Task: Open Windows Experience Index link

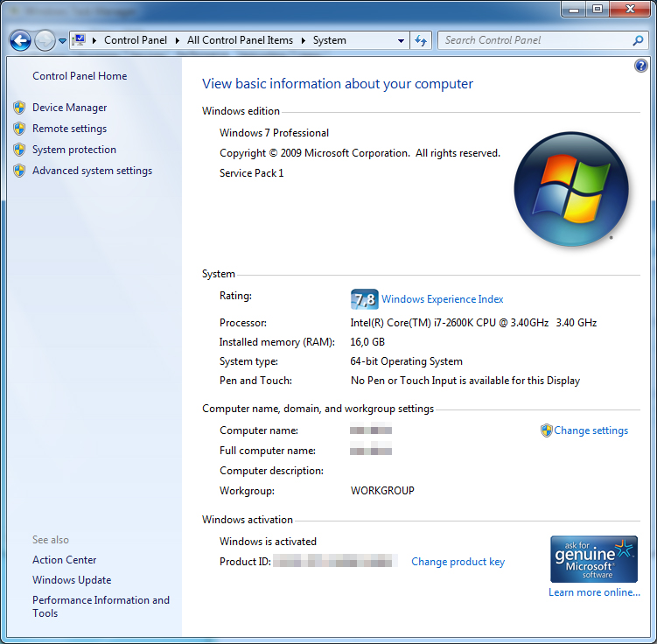Action: pyautogui.click(x=442, y=299)
